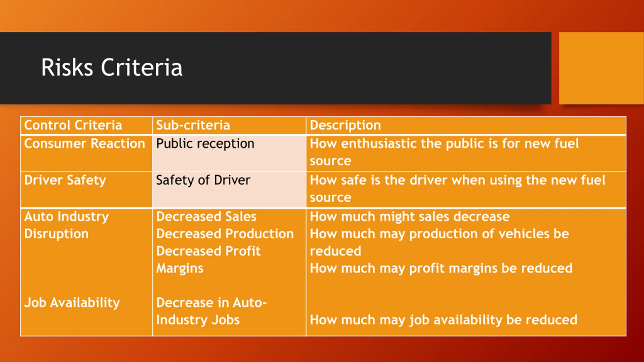The image size is (644, 362).
Task: Click 'How much may job availability be reduced'
Action: coord(443,320)
